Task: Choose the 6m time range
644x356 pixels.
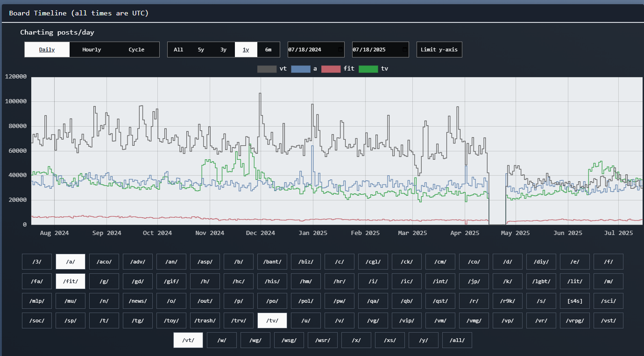Action: tap(268, 50)
